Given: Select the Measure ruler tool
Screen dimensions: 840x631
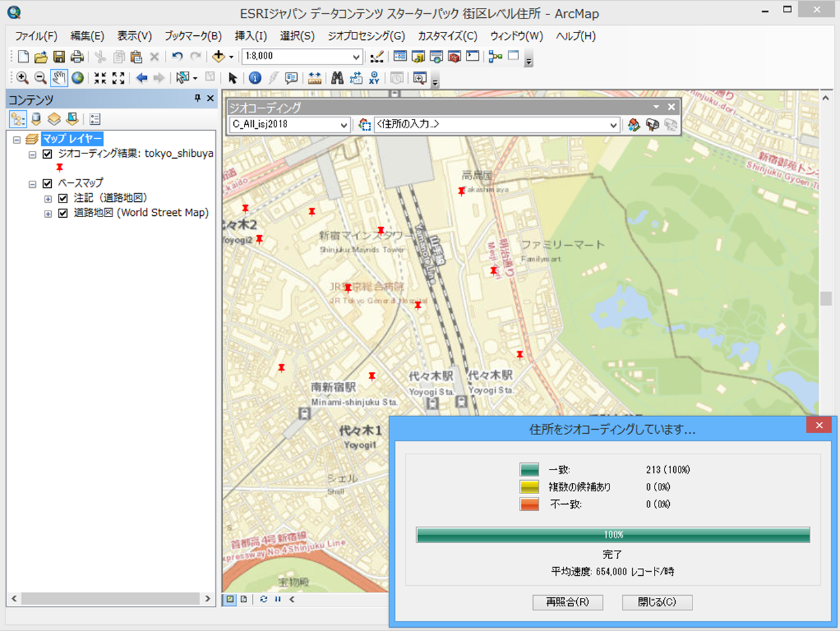Looking at the screenshot, I should tap(315, 78).
